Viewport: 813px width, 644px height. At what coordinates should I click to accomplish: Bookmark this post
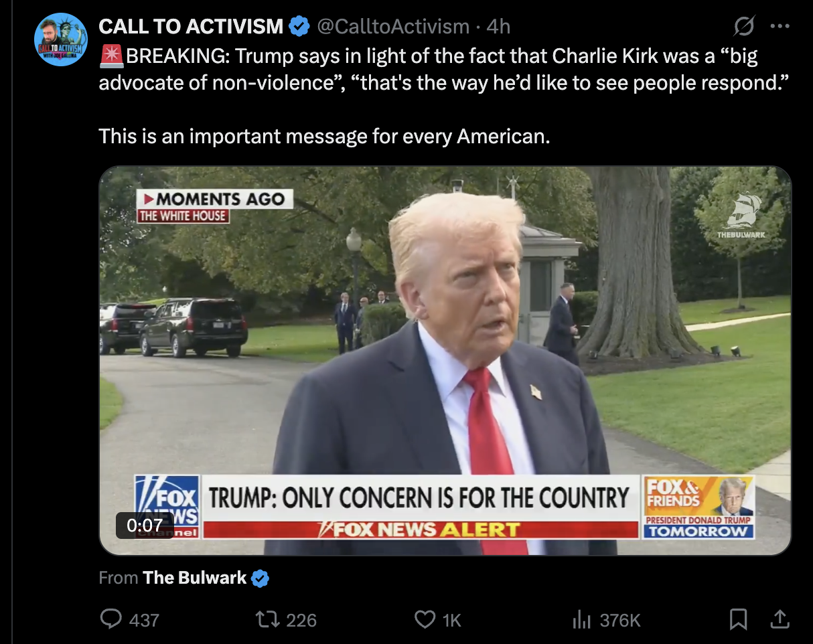click(738, 620)
